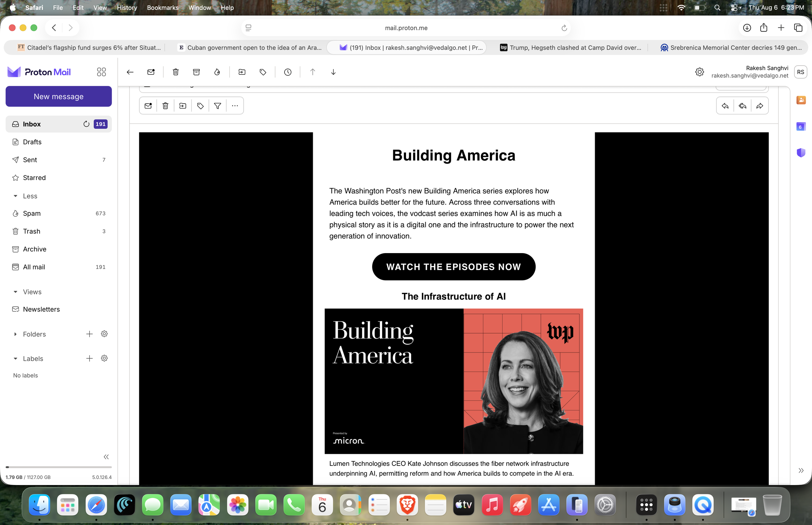The height and width of the screenshot is (525, 812).
Task: Snooze the conversation with the clock icon
Action: click(287, 72)
